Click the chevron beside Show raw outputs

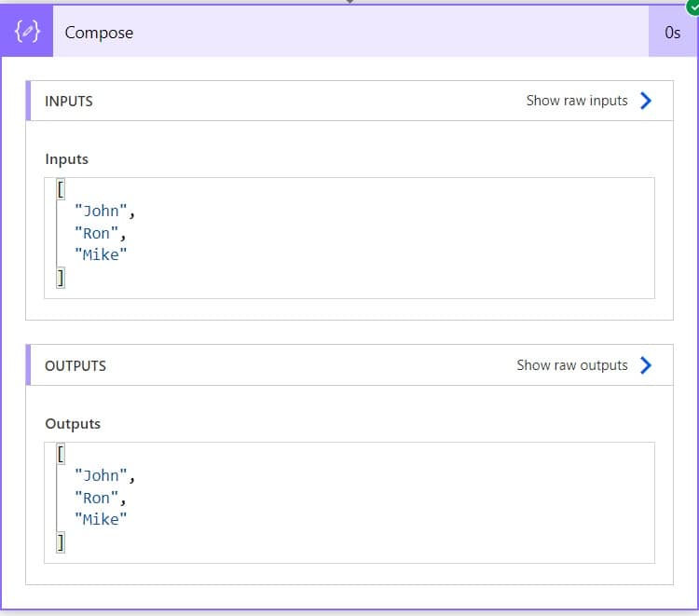click(x=646, y=365)
